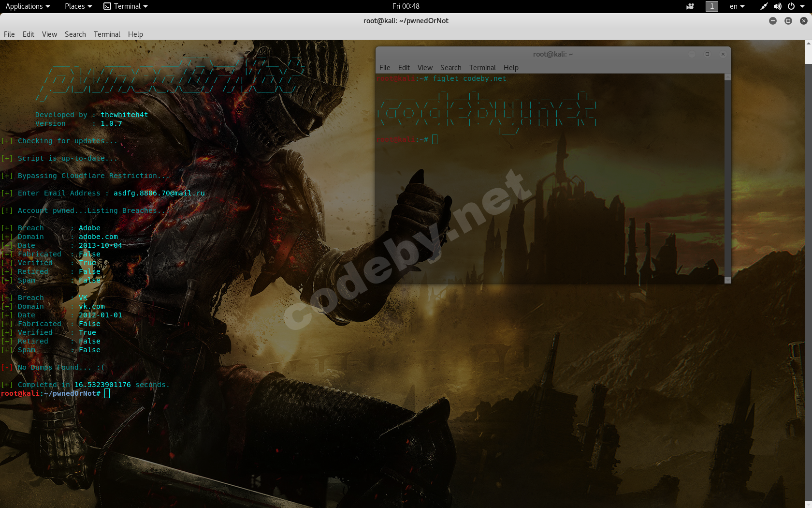The width and height of the screenshot is (812, 508).
Task: Open Terminal menu in small root@kali window
Action: (482, 68)
